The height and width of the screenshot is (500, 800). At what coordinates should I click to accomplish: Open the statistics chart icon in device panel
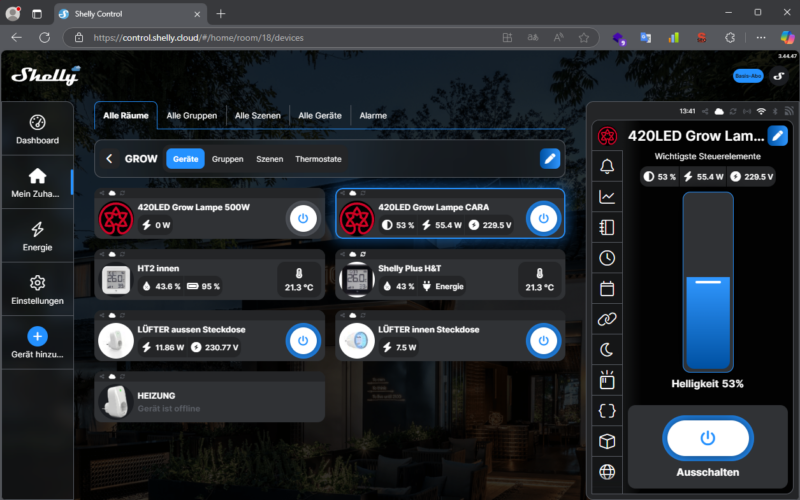coord(606,197)
